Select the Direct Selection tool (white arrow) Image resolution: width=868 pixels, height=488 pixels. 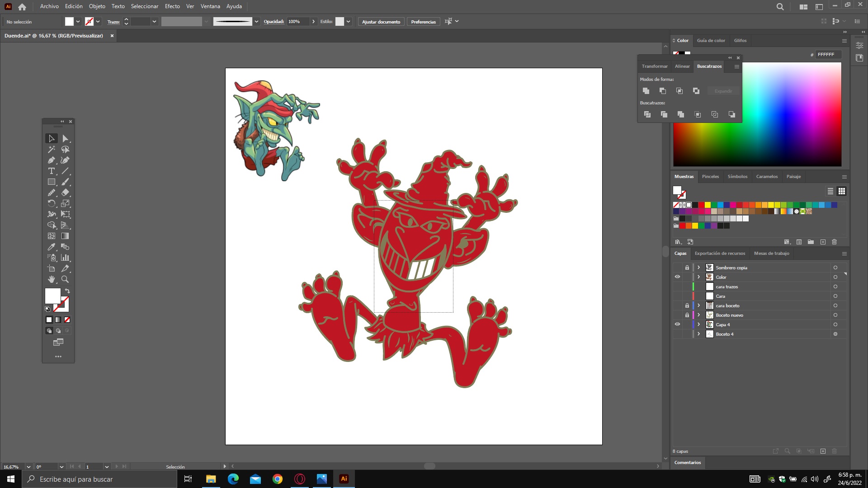[x=66, y=139]
